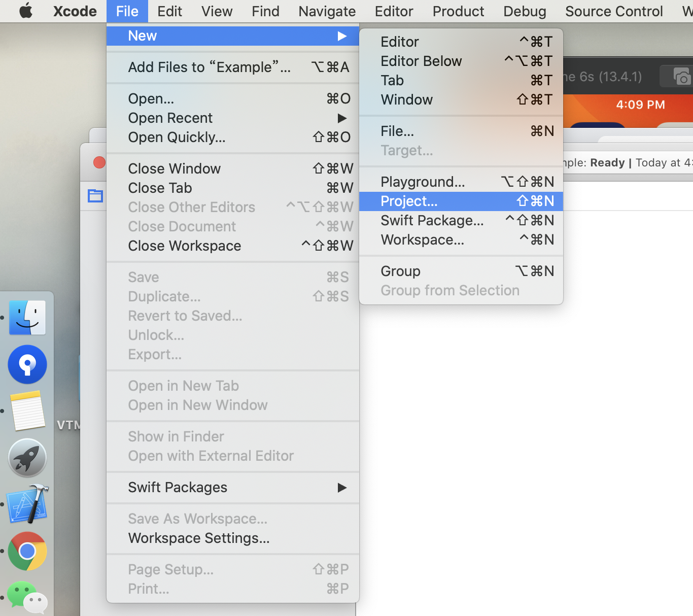The width and height of the screenshot is (693, 616).
Task: Open the Find menu
Action: [265, 11]
